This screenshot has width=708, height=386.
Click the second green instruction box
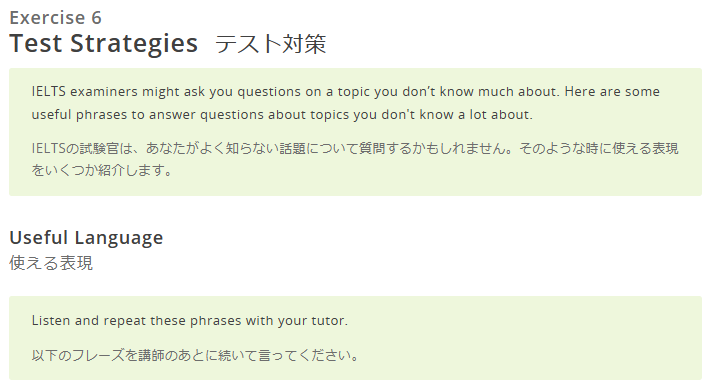coord(355,338)
